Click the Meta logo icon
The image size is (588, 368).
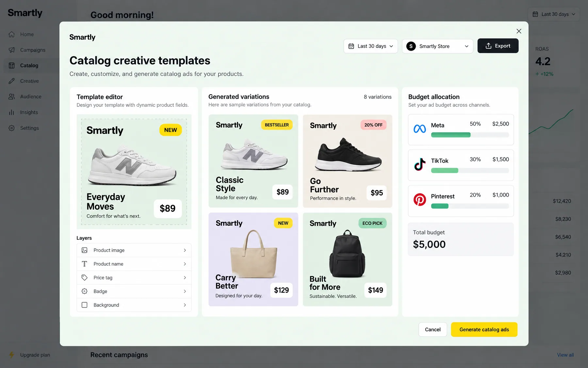click(x=420, y=129)
